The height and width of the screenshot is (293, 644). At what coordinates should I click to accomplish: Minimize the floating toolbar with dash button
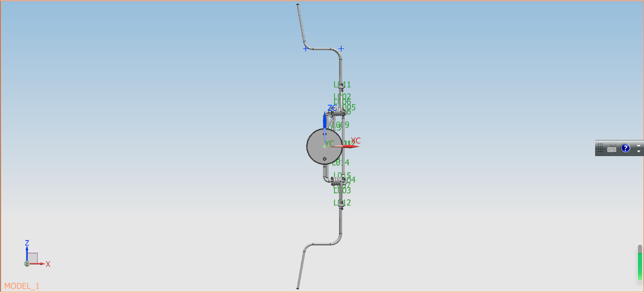click(x=638, y=146)
